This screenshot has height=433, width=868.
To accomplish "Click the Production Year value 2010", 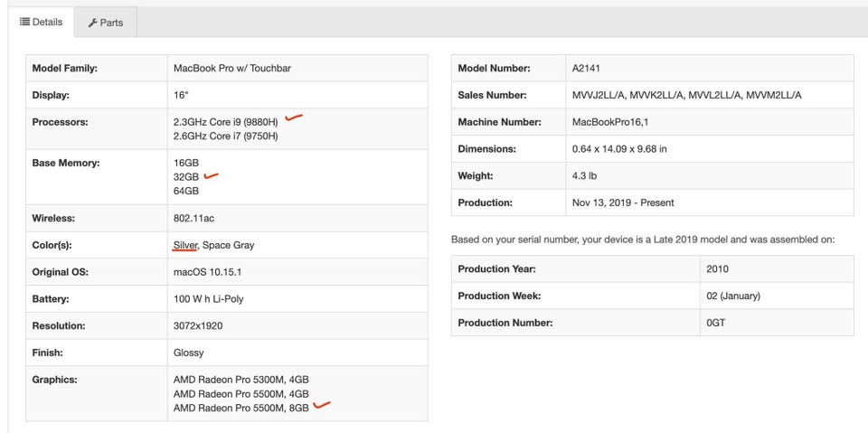I will (x=717, y=269).
